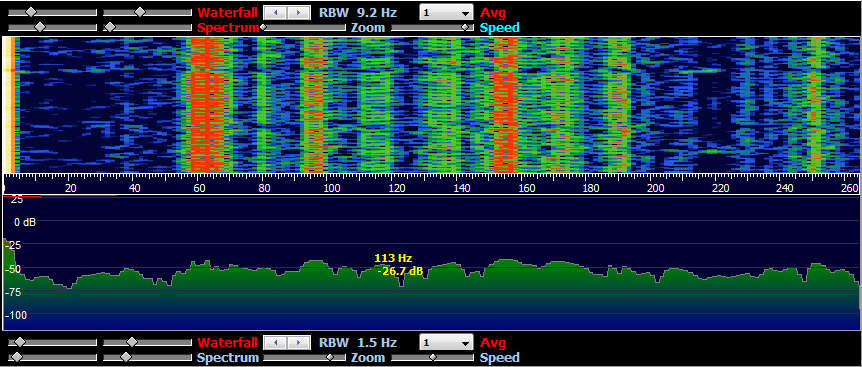Click the red top Waterfall label
This screenshot has height=367, width=862.
point(228,12)
